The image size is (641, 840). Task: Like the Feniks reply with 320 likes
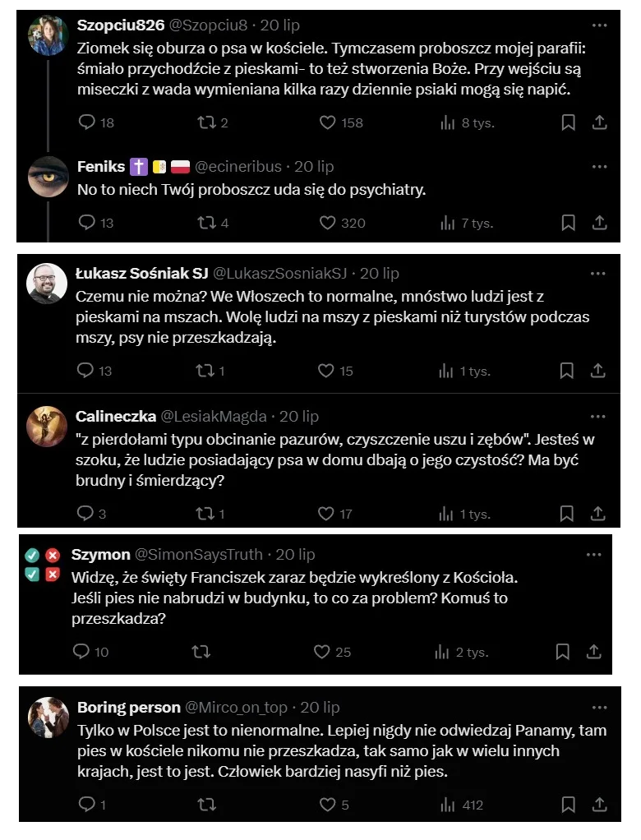[327, 223]
